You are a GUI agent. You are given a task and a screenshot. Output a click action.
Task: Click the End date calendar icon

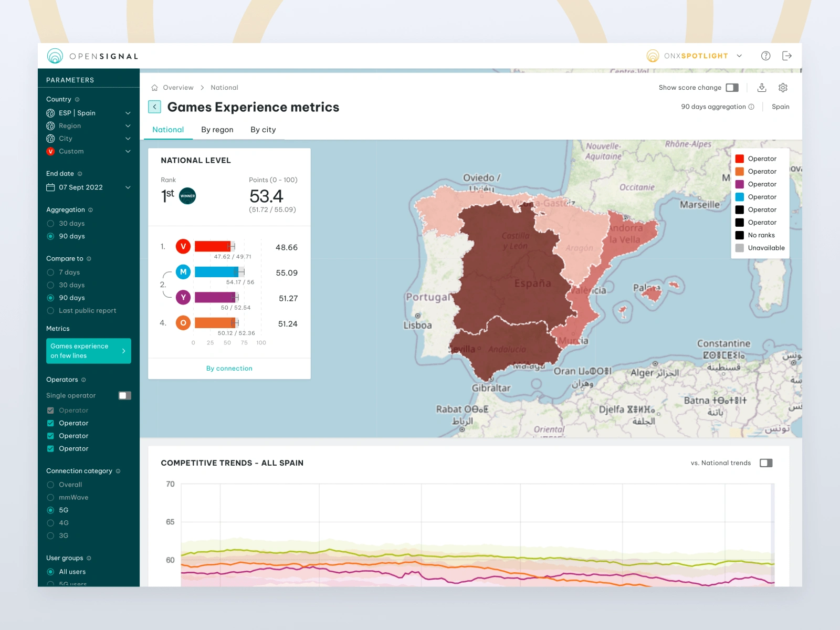pyautogui.click(x=50, y=187)
